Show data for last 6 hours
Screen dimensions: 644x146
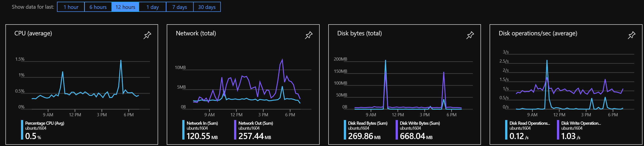(98, 7)
